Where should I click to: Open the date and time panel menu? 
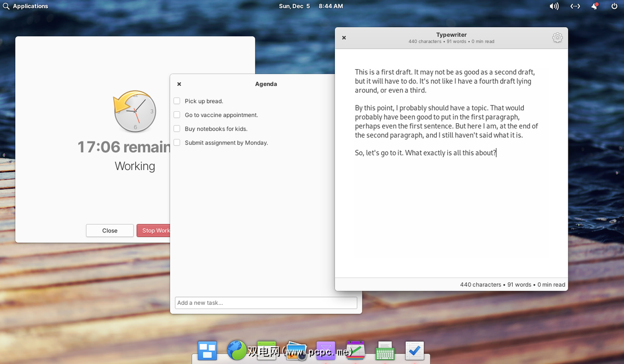coord(311,6)
